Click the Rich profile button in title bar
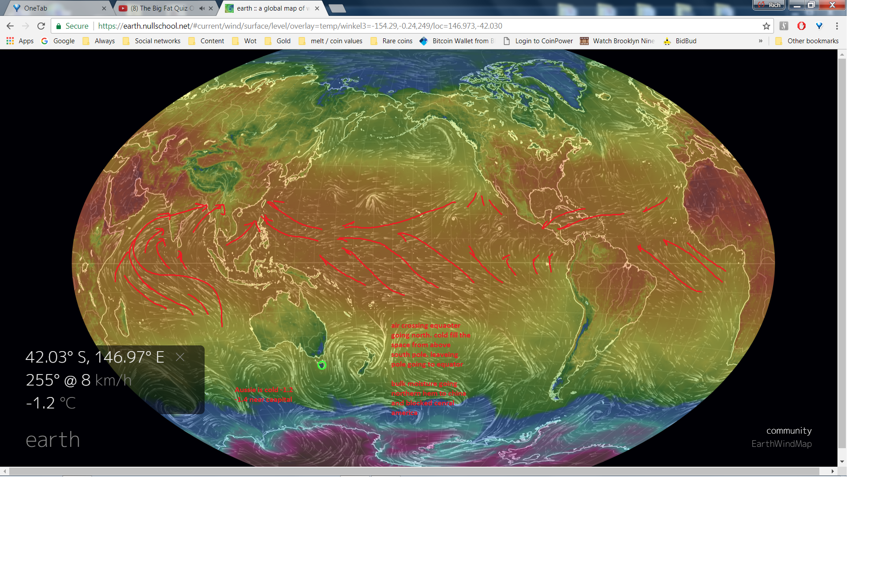882x588 pixels. point(769,5)
